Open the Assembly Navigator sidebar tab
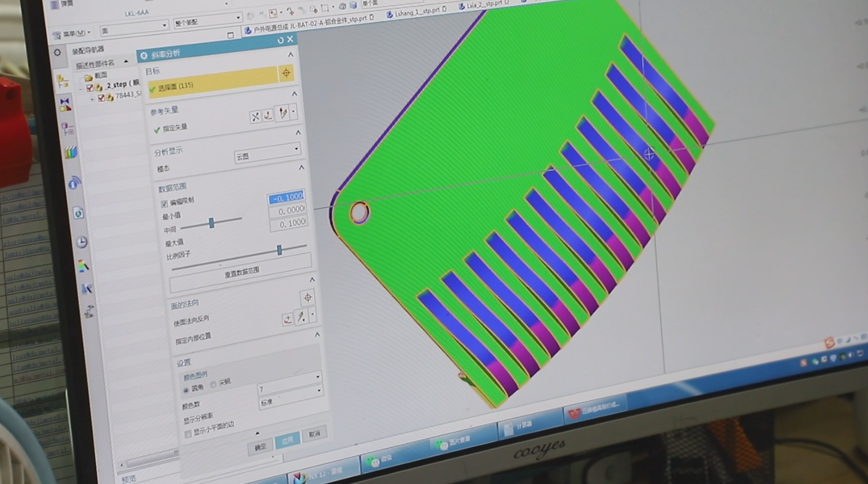Viewport: 868px width, 484px height. click(62, 80)
